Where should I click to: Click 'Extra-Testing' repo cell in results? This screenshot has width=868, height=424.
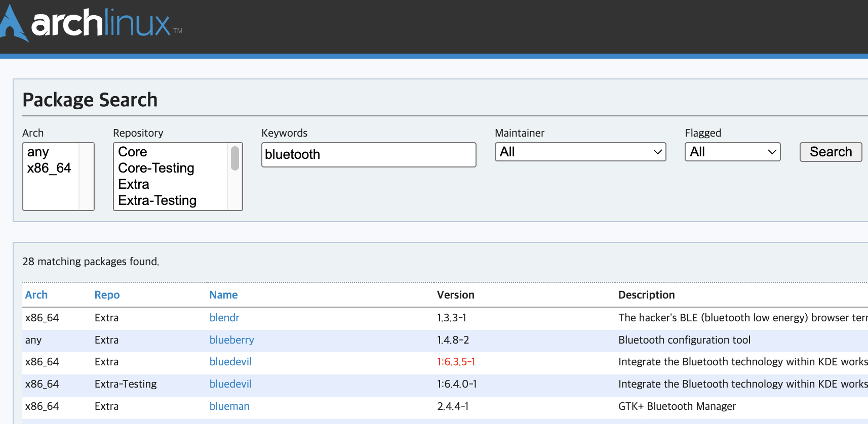[x=126, y=384]
